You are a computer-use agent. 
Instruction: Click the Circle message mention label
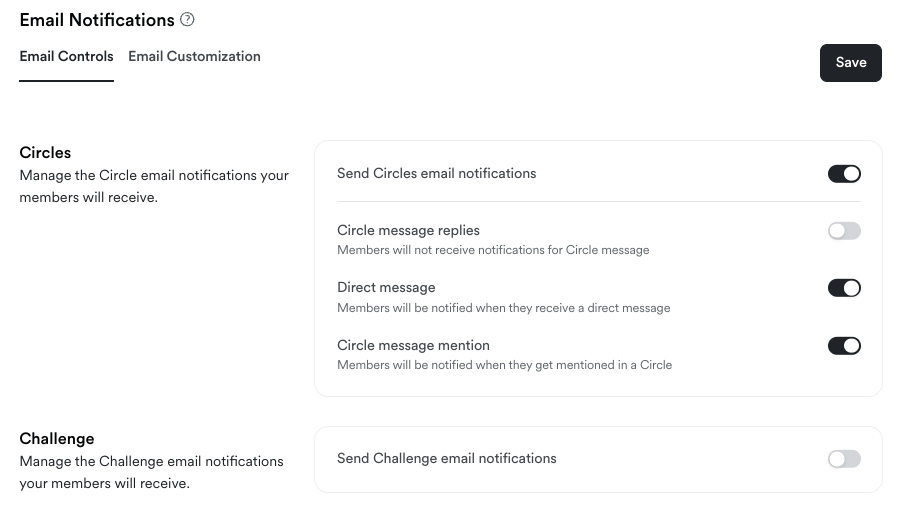click(413, 346)
